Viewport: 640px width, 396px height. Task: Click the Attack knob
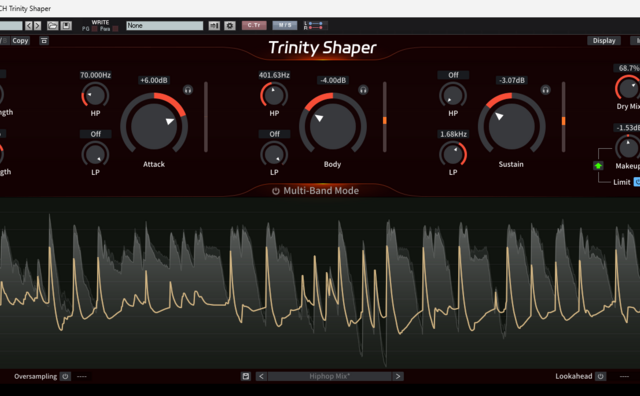(x=154, y=126)
